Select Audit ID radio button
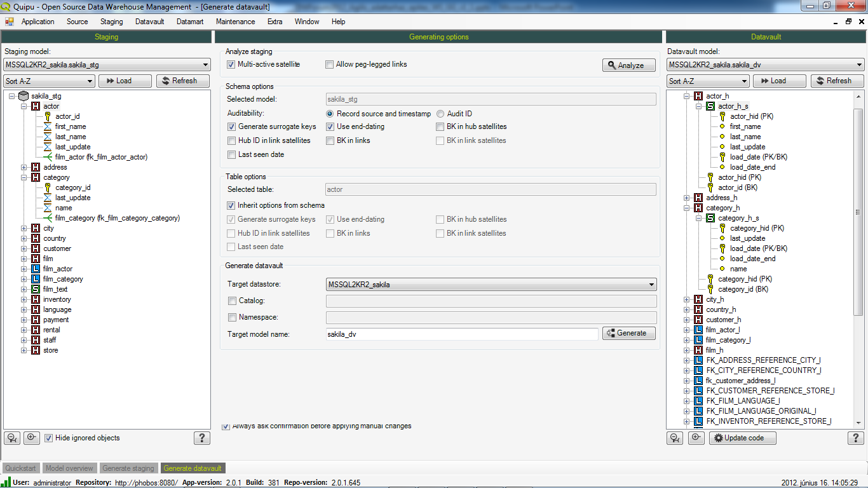 point(440,114)
